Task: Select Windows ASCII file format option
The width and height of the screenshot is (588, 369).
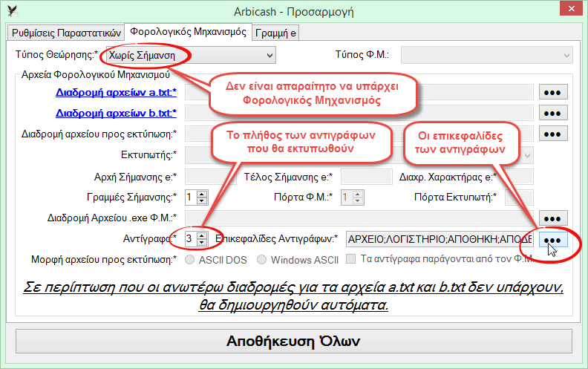Action: click(261, 260)
